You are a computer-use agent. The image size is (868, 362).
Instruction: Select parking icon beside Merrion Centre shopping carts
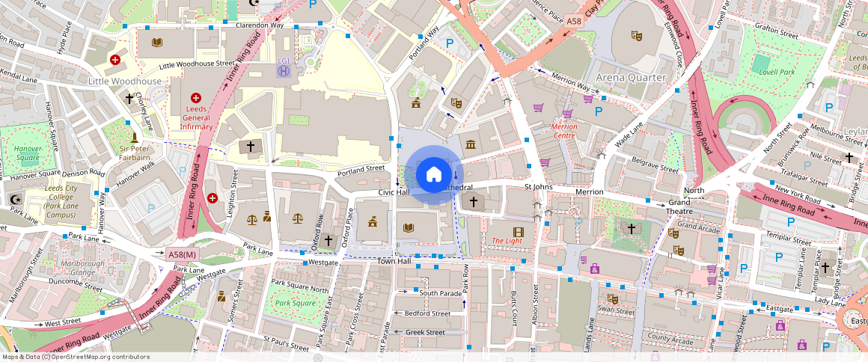598,111
